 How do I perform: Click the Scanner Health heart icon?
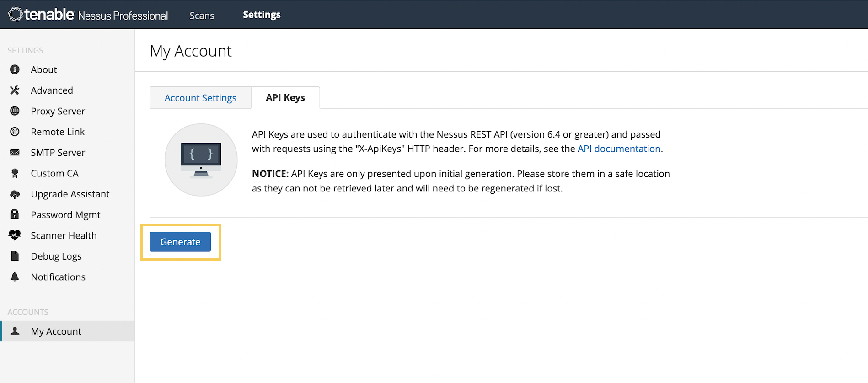pos(15,235)
